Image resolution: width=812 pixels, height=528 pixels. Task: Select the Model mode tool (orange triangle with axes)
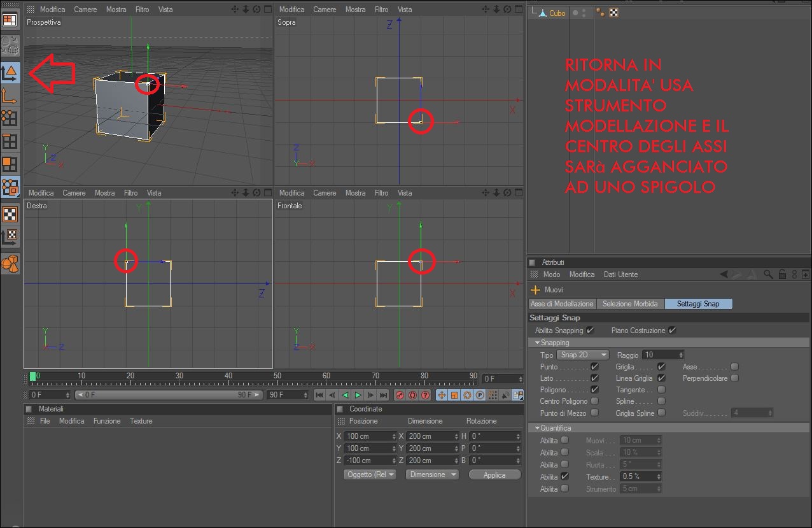[x=10, y=73]
